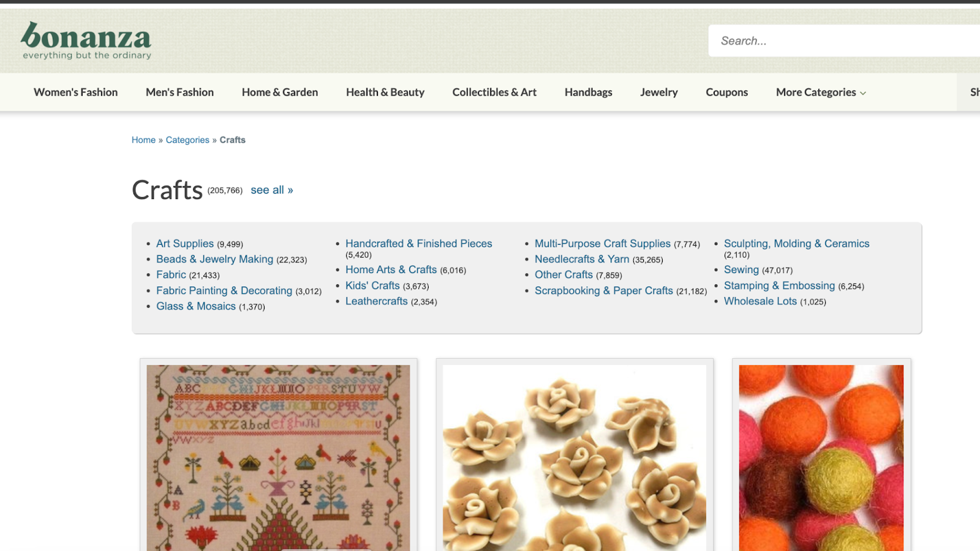Image resolution: width=980 pixels, height=551 pixels.
Task: Open Fabric Painting & Decorating subcategory
Action: pyautogui.click(x=224, y=291)
